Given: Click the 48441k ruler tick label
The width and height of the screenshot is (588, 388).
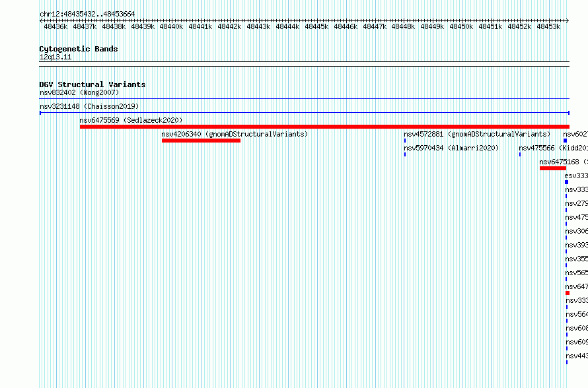Looking at the screenshot, I should [200, 26].
